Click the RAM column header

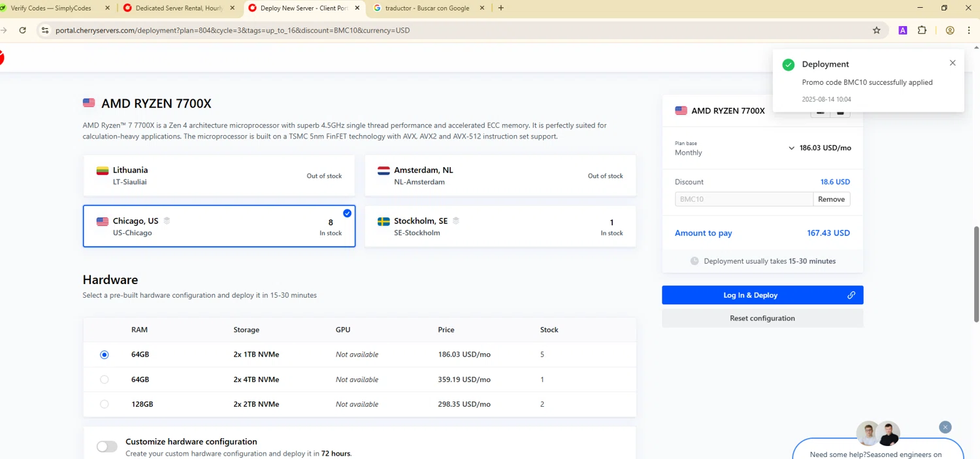(x=139, y=330)
